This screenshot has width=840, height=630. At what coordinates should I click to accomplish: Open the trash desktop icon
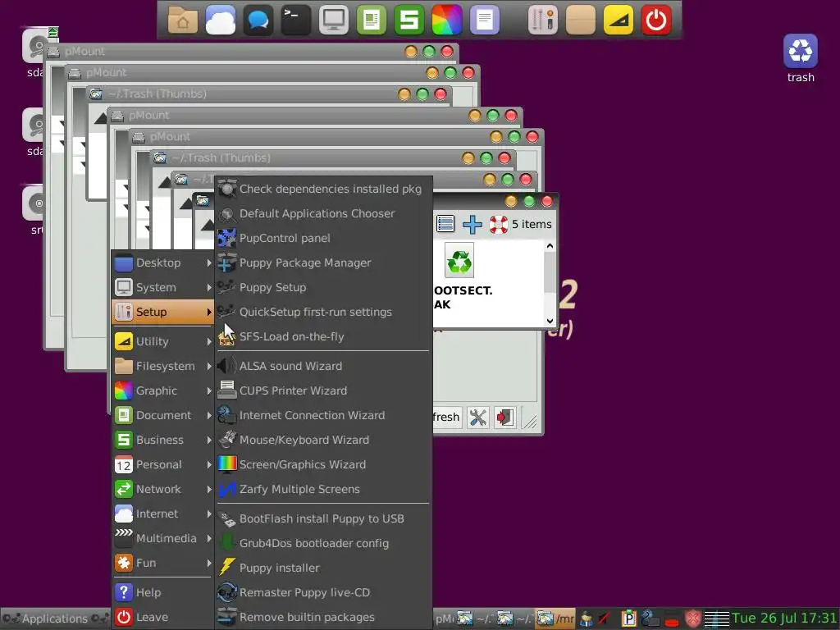coord(801,58)
